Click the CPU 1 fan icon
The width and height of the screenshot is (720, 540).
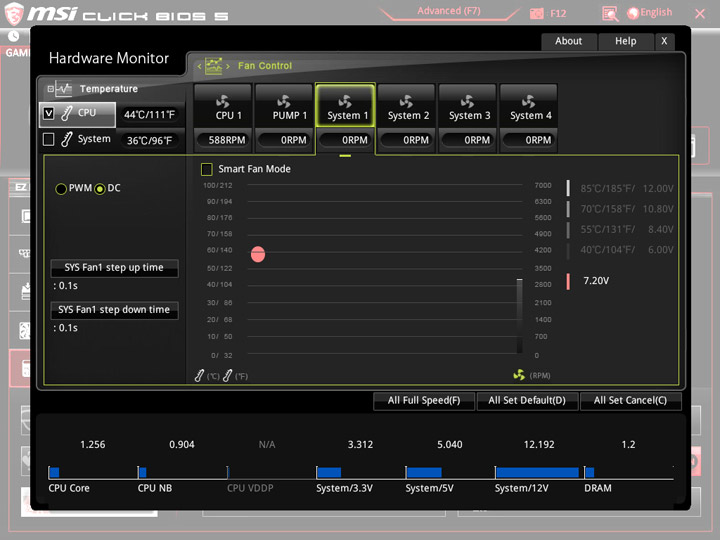[223, 101]
